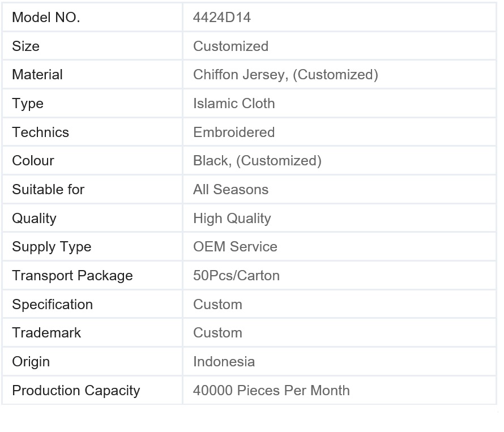Screen dimensions: 504x432
Task: Click the Black, (Customized) colour value
Action: point(257,161)
